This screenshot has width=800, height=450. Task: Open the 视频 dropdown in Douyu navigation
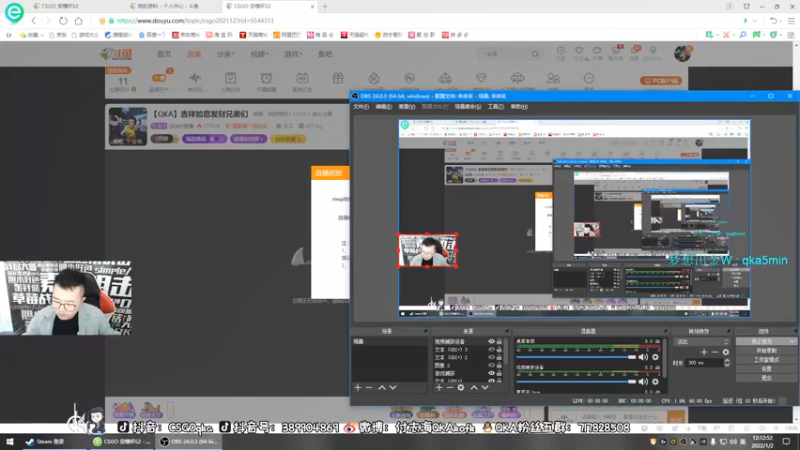tap(259, 54)
